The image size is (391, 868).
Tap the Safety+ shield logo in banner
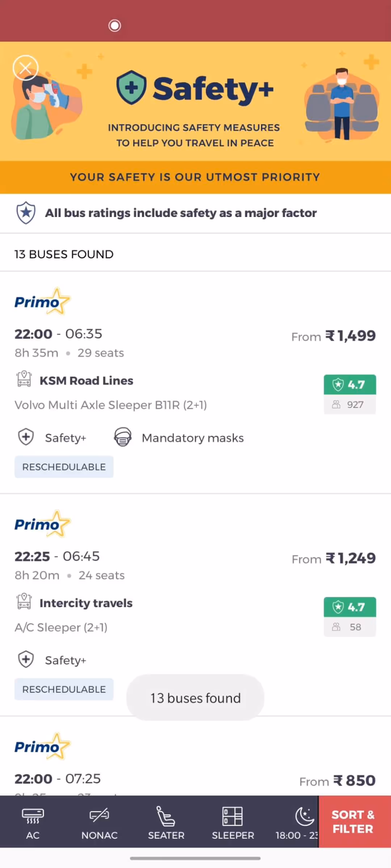pos(131,88)
